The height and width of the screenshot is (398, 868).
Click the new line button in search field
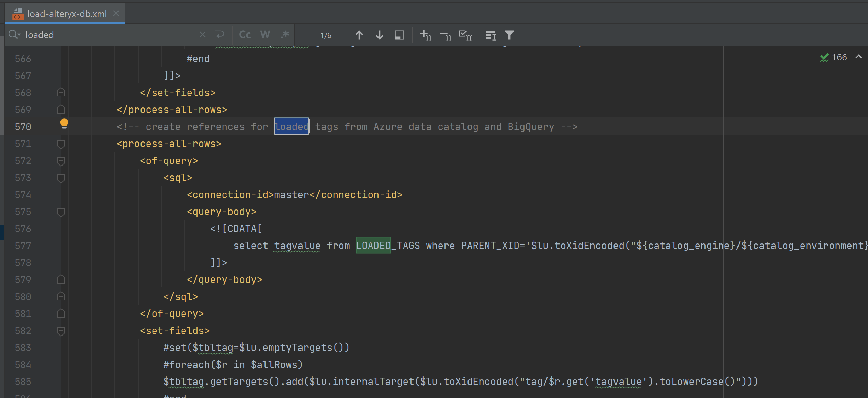tap(219, 35)
